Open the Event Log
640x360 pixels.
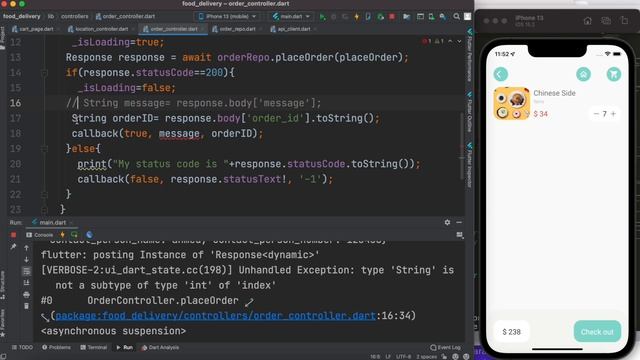[445, 347]
